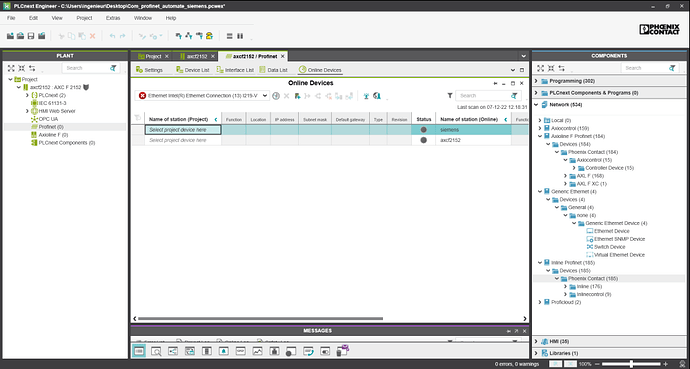
Task: Expand PLCnext Components & Programs (0) section
Action: [536, 93]
